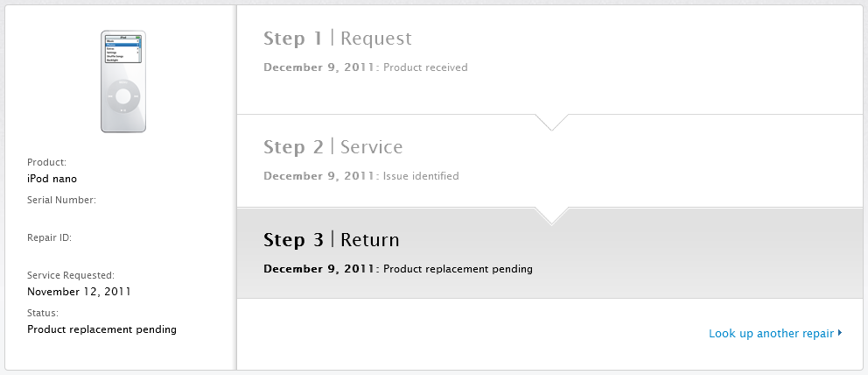The height and width of the screenshot is (375, 868).
Task: Click the Status label in sidebar
Action: (x=43, y=313)
